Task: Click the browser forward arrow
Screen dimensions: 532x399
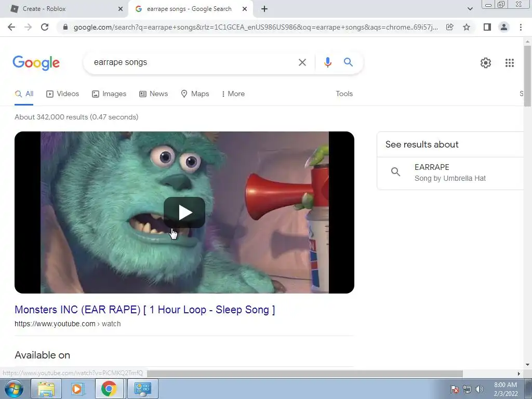Action: tap(28, 27)
